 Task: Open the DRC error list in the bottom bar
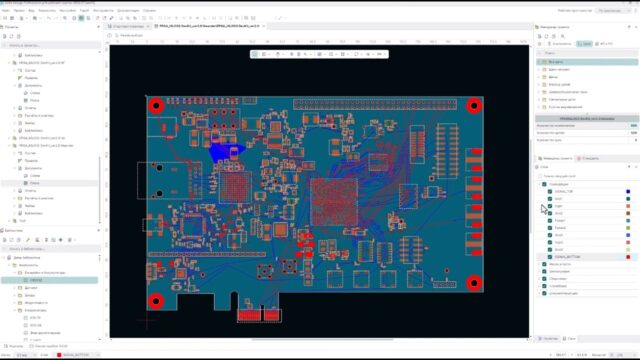coord(49,346)
